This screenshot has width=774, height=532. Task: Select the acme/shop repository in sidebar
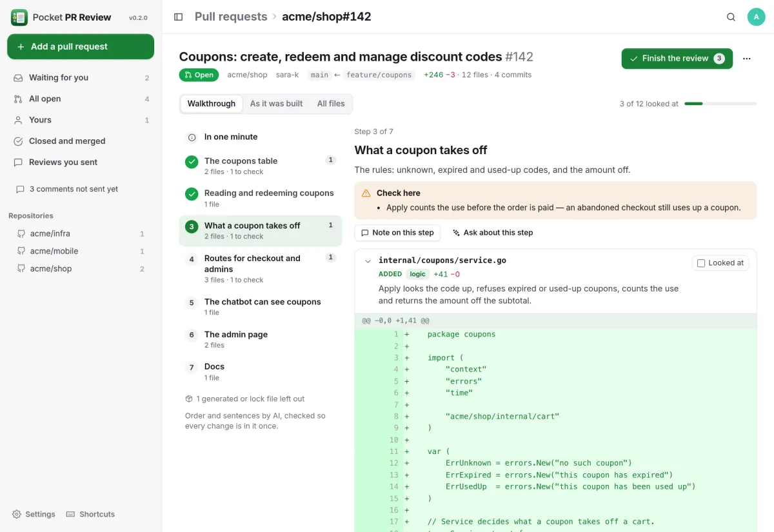click(x=81, y=268)
